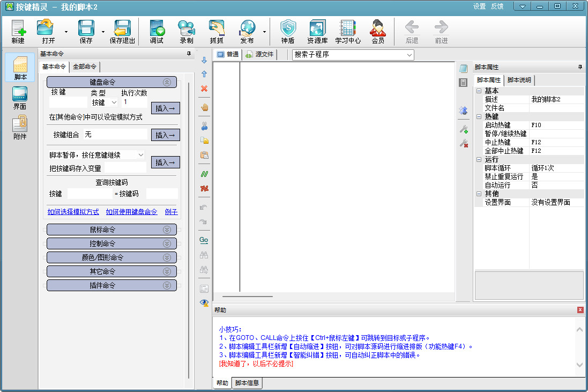Image resolution: width=588 pixels, height=392 pixels.
Task: Click the wrench with green plus icon
Action: tap(464, 129)
